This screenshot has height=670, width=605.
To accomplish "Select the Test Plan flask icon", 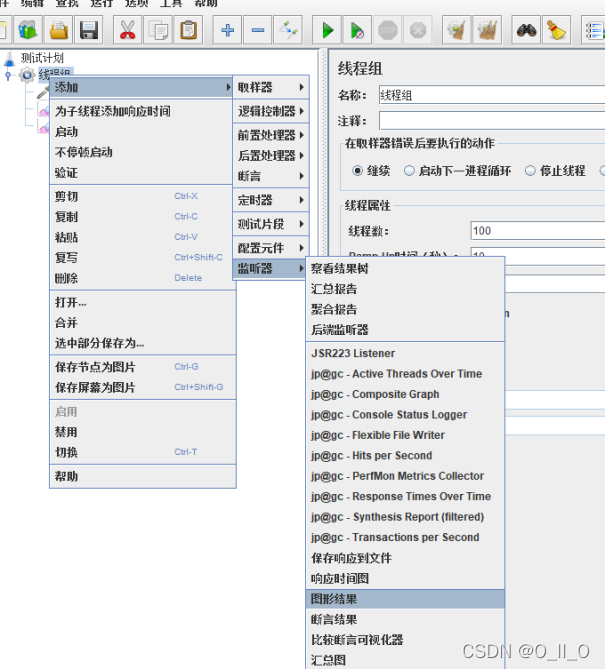I will click(x=9, y=59).
